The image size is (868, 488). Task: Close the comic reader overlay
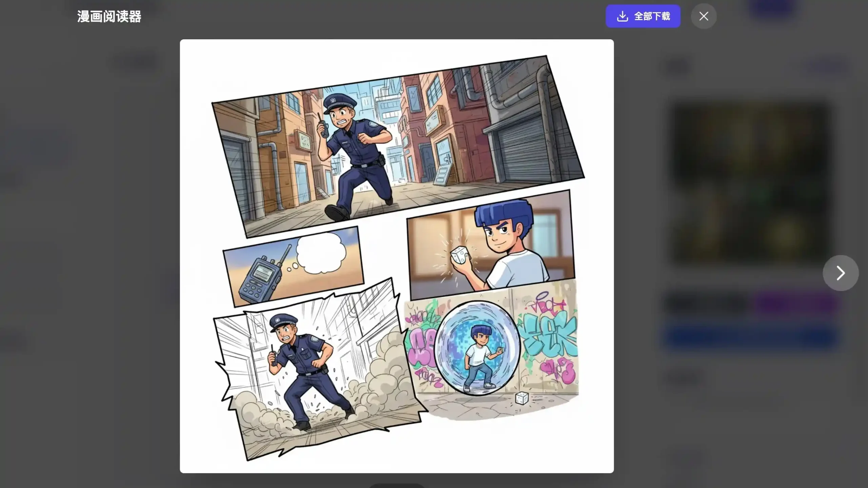[704, 16]
